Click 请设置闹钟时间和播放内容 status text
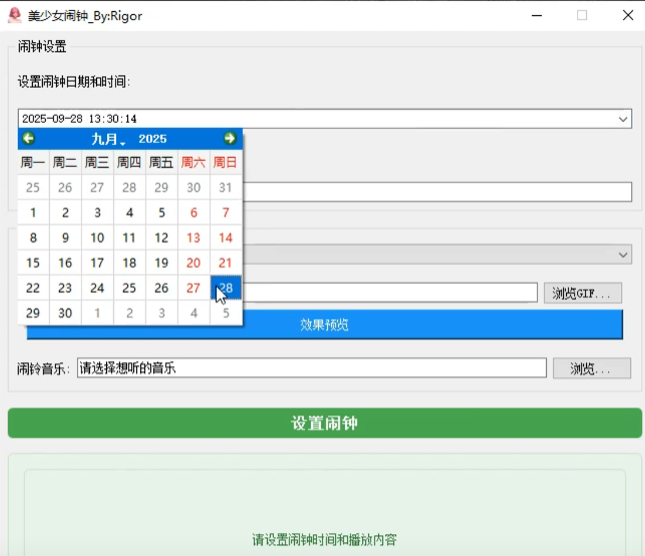Image resolution: width=645 pixels, height=556 pixels. click(325, 539)
